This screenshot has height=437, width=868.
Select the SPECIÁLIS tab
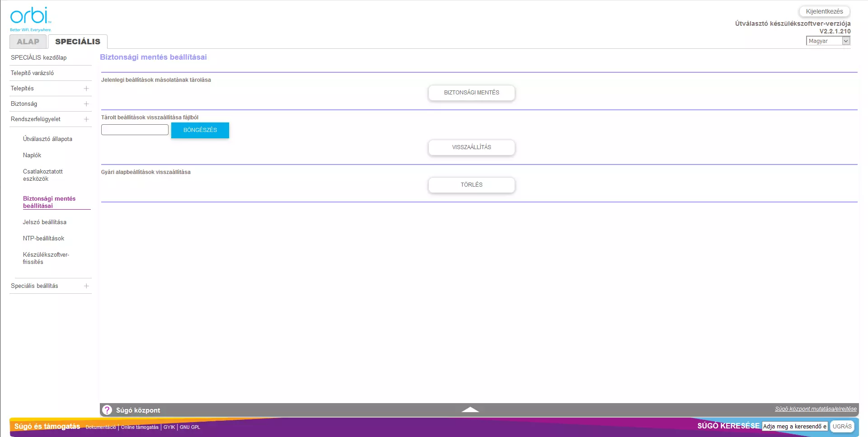tap(78, 42)
